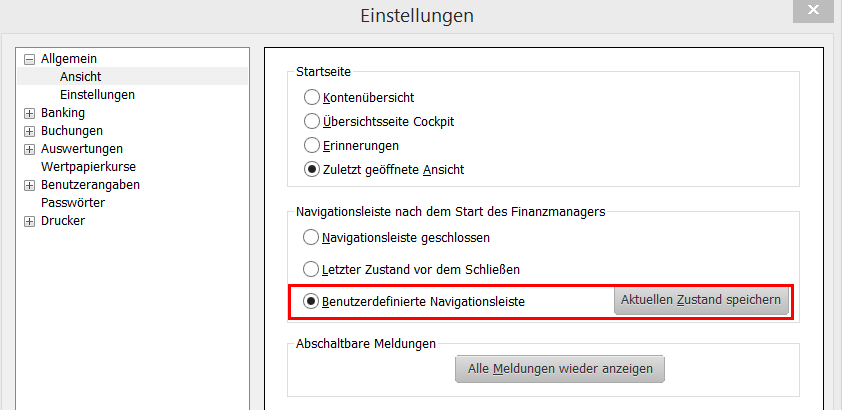Expand the Benutzerangaben tree node
Image resolution: width=842 pixels, height=410 pixels.
pyautogui.click(x=30, y=186)
